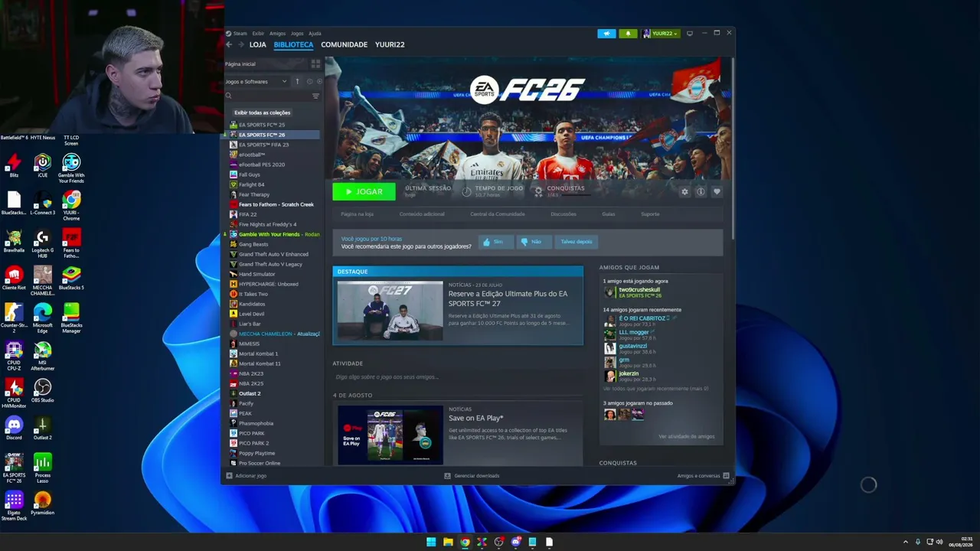This screenshot has height=551, width=980.
Task: Open Google Chrome from taskbar
Action: pos(465,542)
